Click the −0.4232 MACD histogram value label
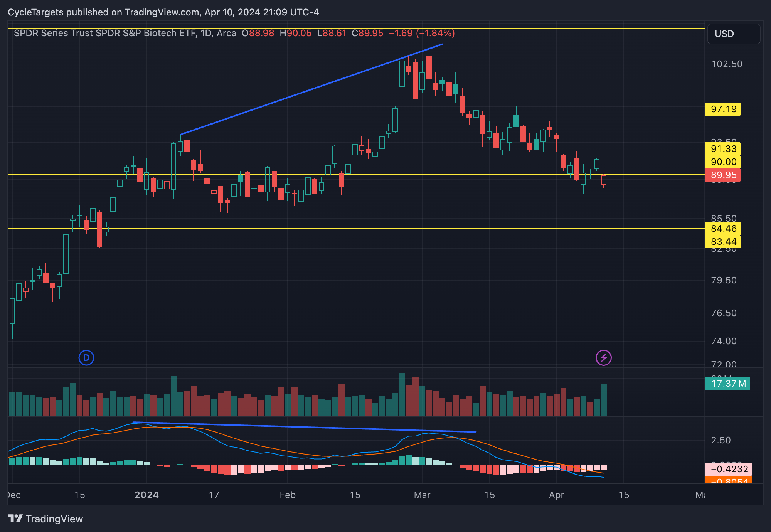Screen dimensions: 771x532 click(729, 469)
